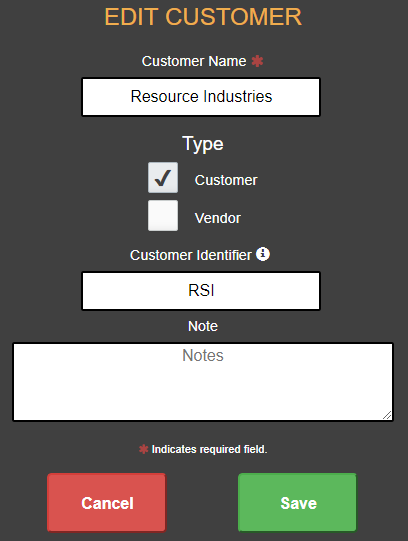Click the 'Indicates required field' text
The width and height of the screenshot is (408, 541).
pos(209,449)
